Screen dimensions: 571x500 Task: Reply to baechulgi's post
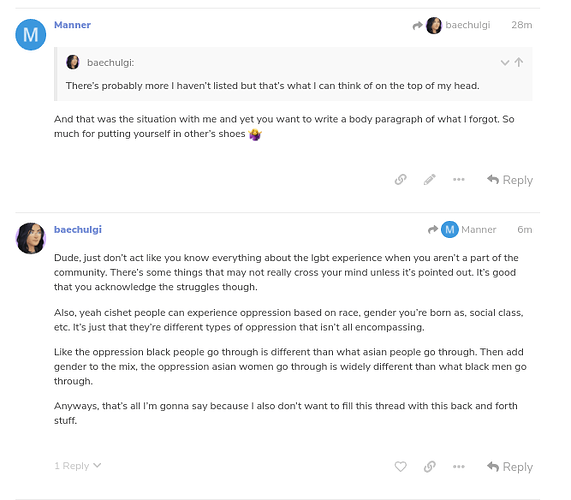pos(509,466)
